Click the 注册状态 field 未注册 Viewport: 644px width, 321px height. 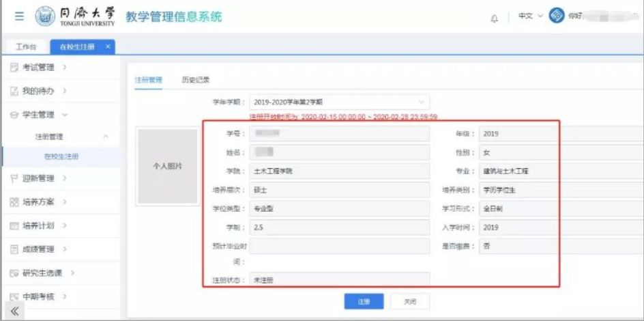339,280
